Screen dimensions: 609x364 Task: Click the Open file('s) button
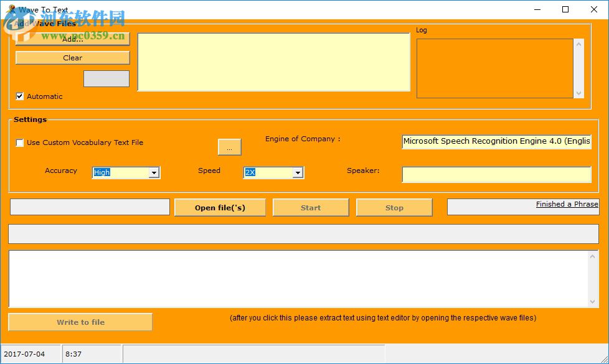pyautogui.click(x=220, y=208)
